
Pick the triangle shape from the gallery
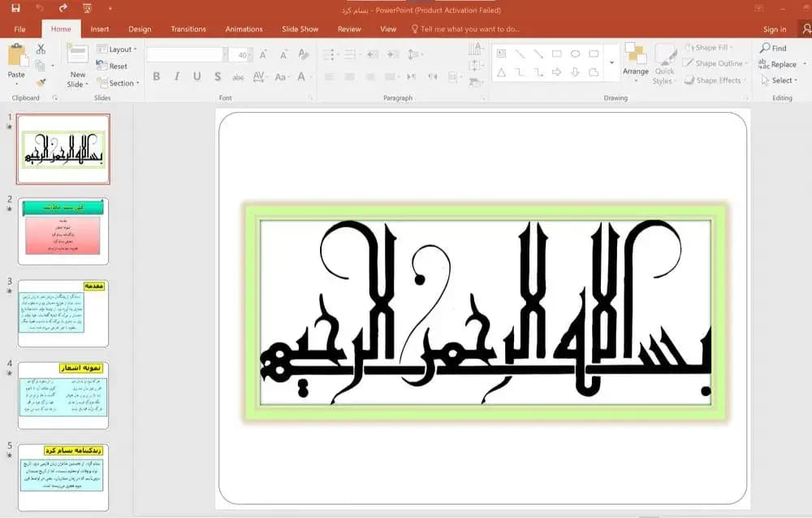pos(501,72)
